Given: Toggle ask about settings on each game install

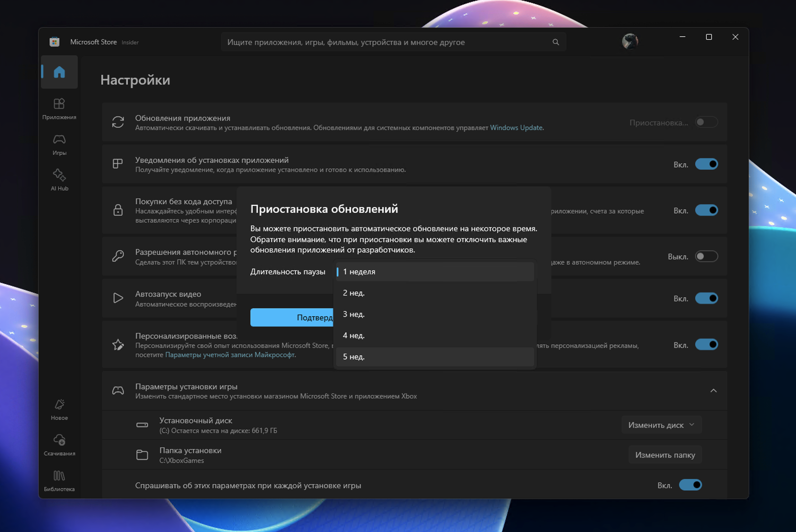Looking at the screenshot, I should [690, 485].
